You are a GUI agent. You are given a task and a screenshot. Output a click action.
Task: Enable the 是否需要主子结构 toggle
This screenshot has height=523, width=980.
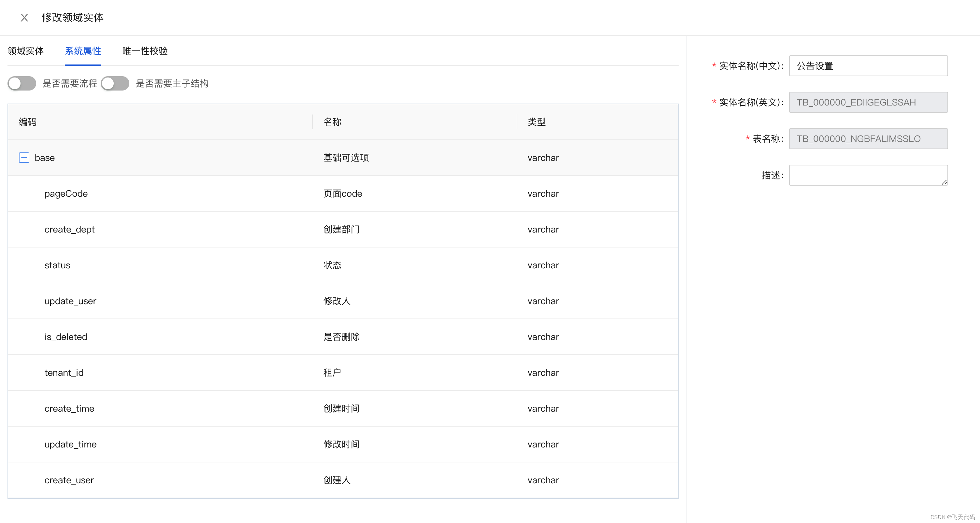click(115, 83)
